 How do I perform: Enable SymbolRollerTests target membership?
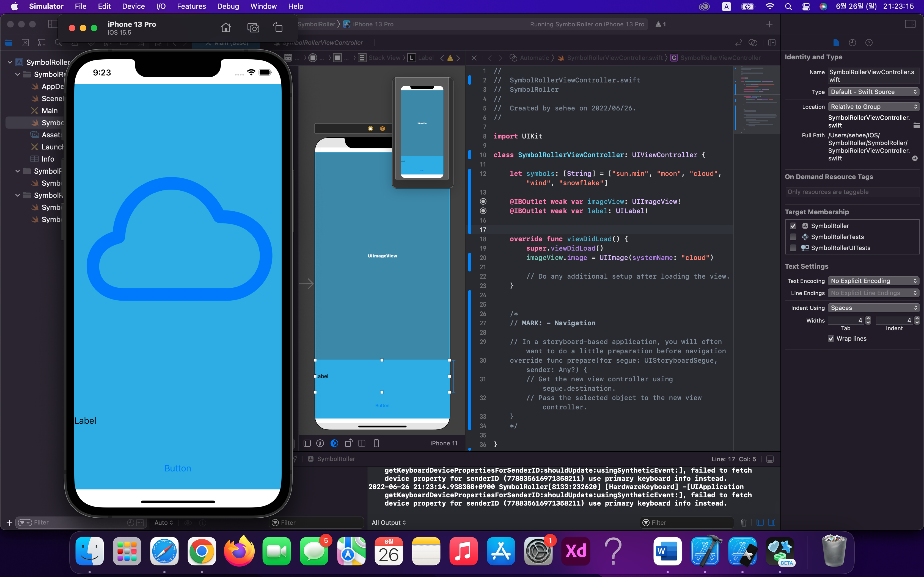793,237
